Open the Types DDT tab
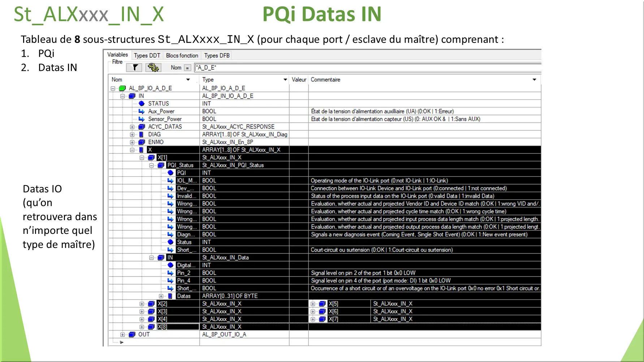 pos(147,56)
